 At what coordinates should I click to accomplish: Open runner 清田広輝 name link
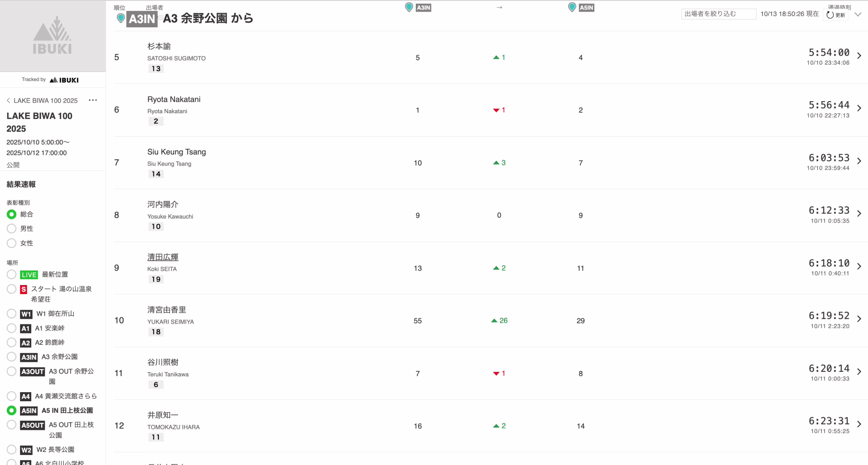(163, 257)
